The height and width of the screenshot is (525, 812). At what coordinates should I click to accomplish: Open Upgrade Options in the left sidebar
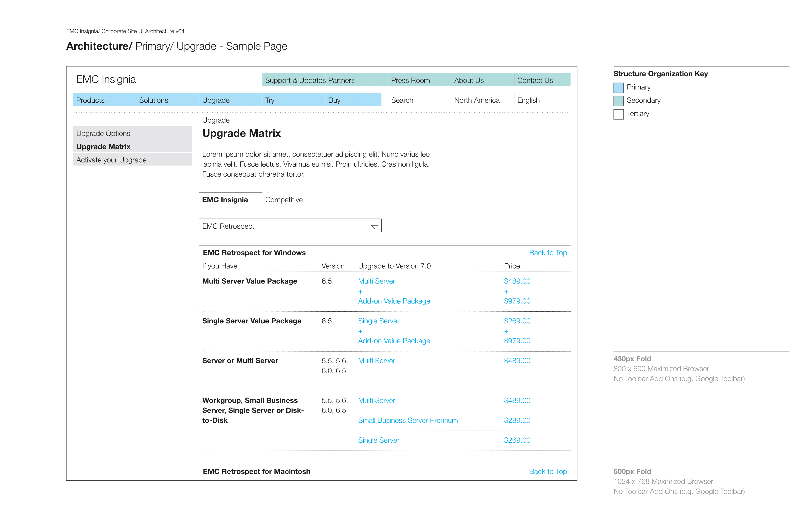[x=132, y=133]
